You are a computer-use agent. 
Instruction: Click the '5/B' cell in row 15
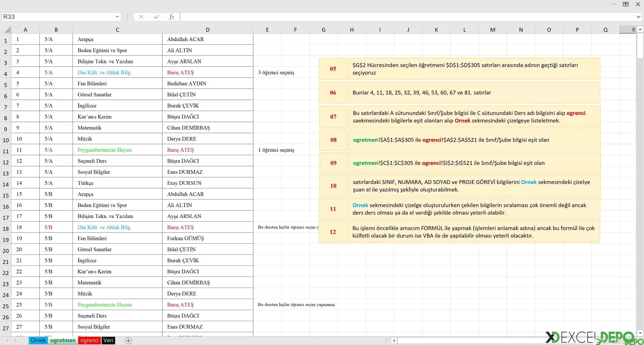click(x=56, y=194)
